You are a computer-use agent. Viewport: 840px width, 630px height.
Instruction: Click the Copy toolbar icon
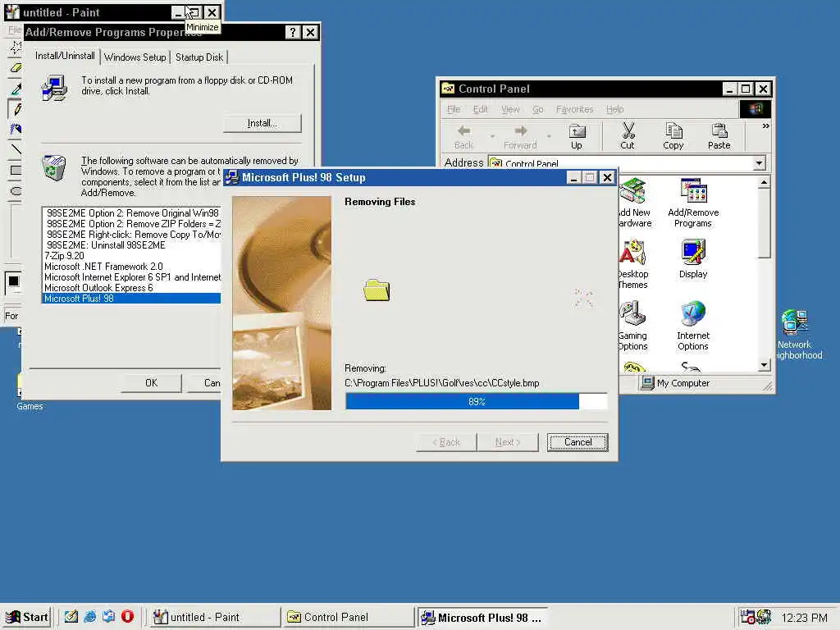pyautogui.click(x=673, y=136)
